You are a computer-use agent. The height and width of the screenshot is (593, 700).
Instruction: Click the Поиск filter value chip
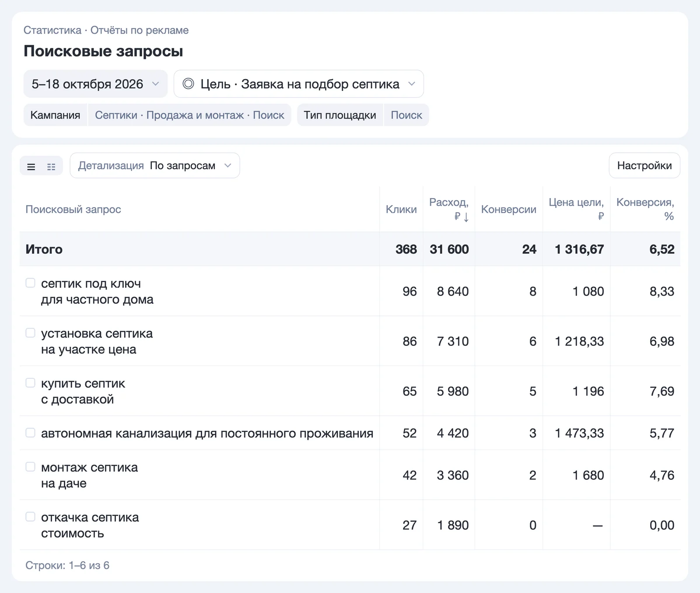pos(406,115)
